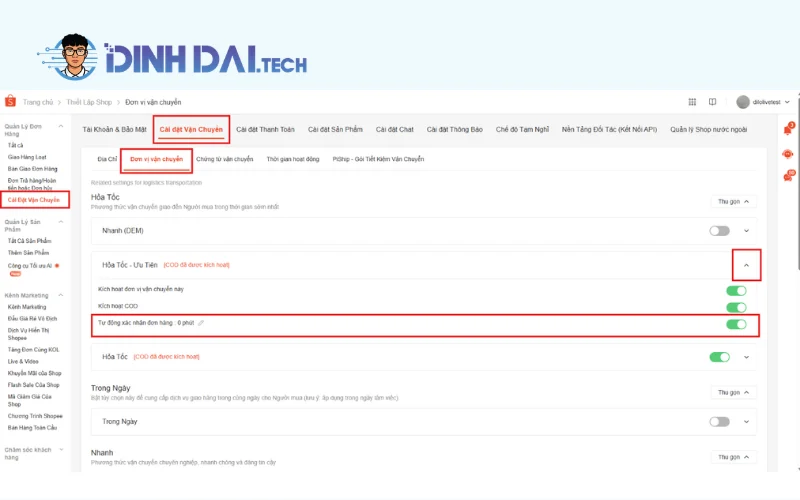This screenshot has height=500, width=800.
Task: Collapse Trong Ngày section with Thu gọn
Action: tap(734, 392)
